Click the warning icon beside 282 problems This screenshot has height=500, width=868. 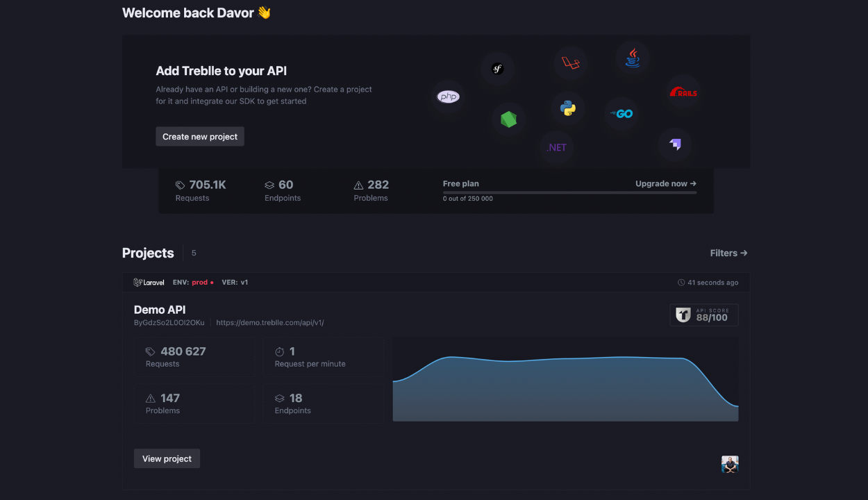(x=358, y=185)
